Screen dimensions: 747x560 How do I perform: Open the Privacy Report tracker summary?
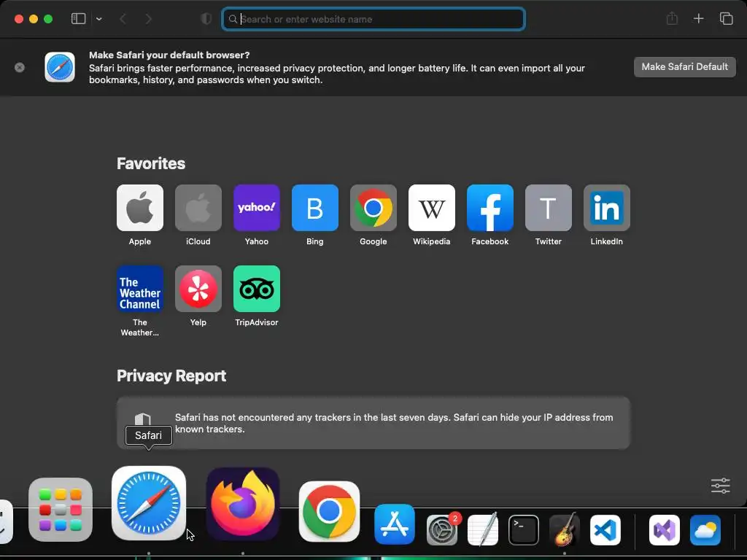[373, 423]
